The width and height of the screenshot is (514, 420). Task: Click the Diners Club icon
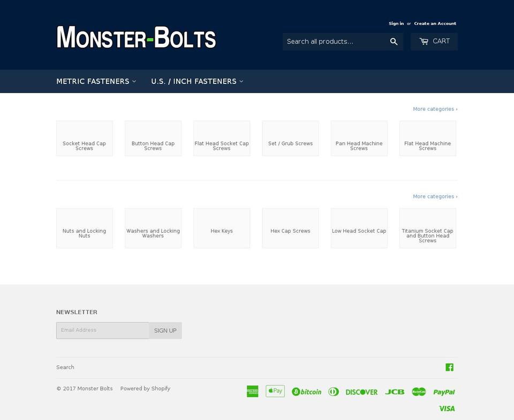click(334, 392)
